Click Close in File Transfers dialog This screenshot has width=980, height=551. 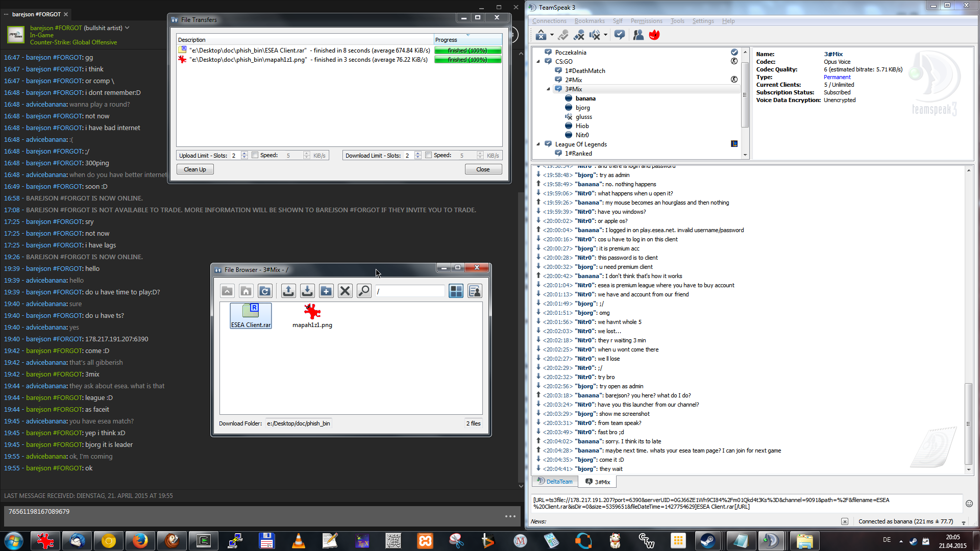point(483,169)
